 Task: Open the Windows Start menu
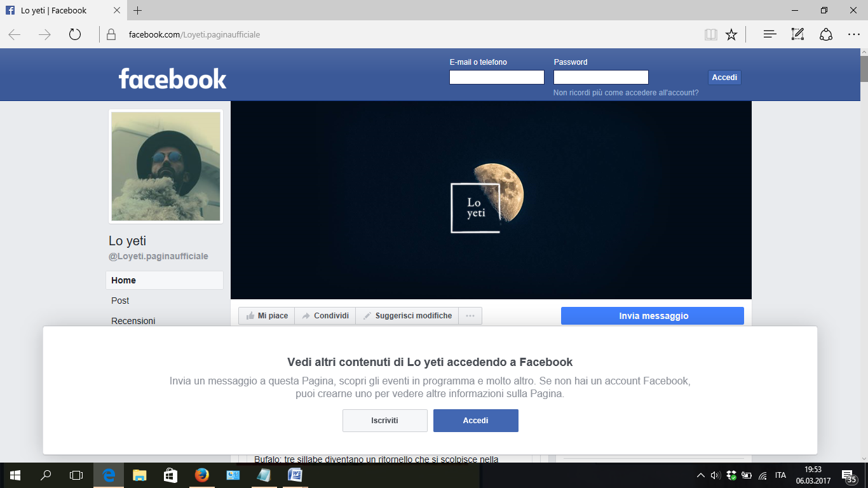click(15, 475)
